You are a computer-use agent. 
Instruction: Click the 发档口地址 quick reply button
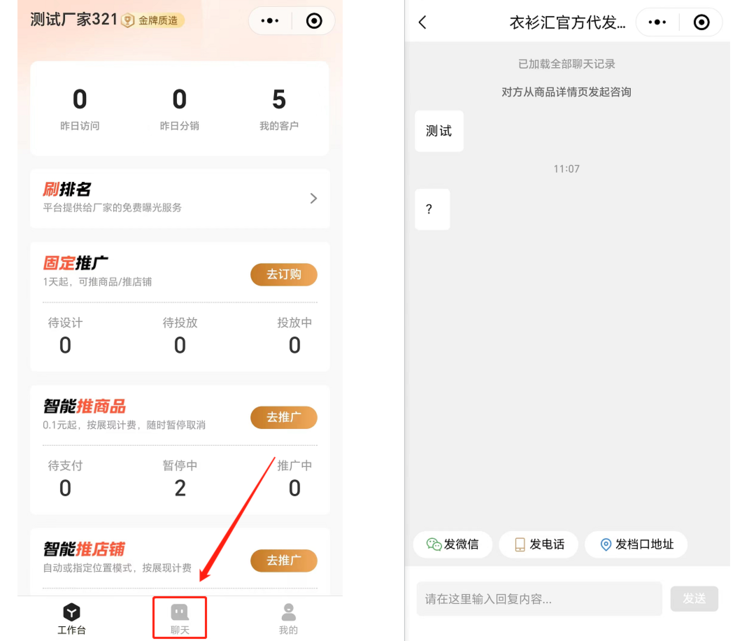[x=636, y=544]
